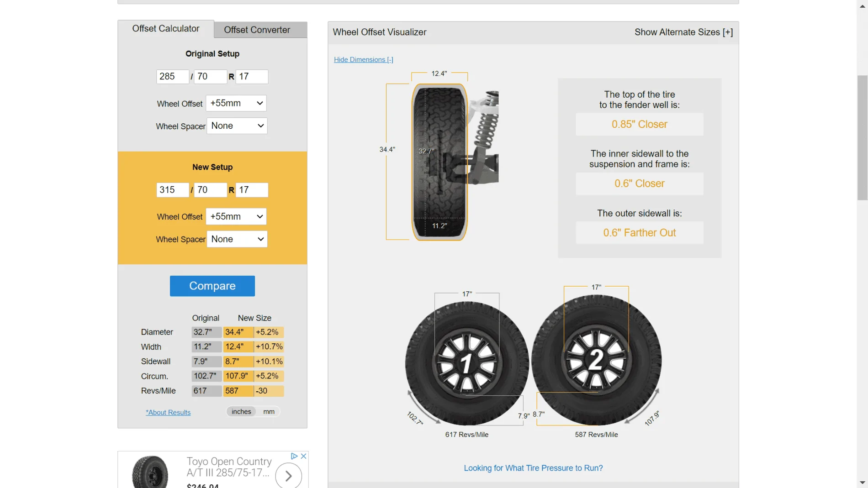Viewport: 868px width, 488px height.
Task: Click the blue Compare button
Action: click(212, 286)
